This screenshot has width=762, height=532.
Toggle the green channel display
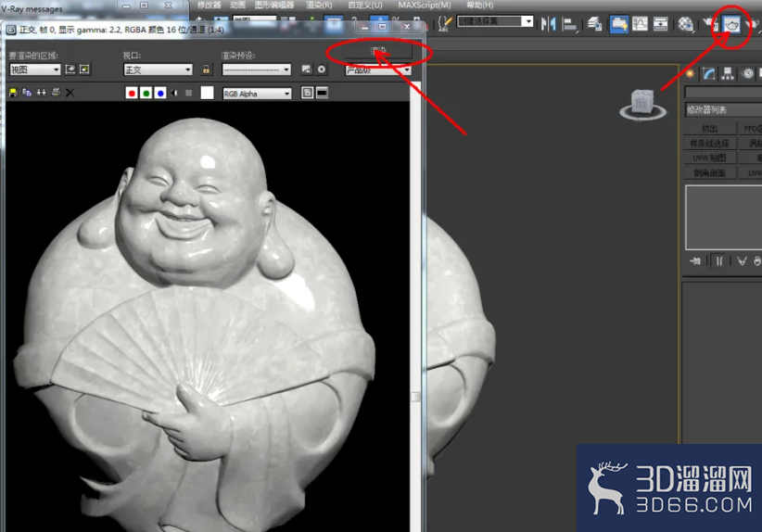coord(146,93)
